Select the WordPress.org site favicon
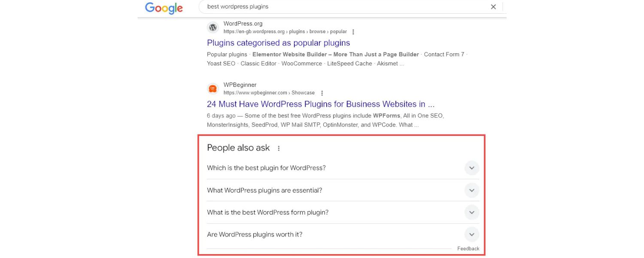The width and height of the screenshot is (644, 258). [213, 27]
